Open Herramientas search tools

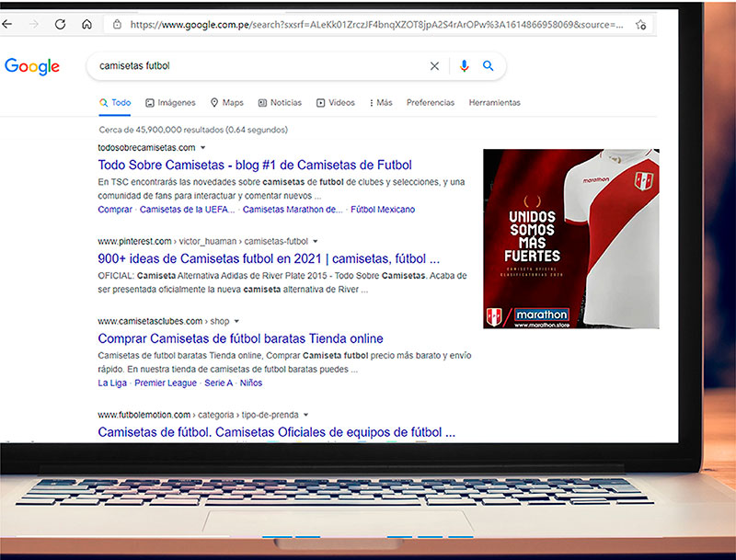[495, 103]
